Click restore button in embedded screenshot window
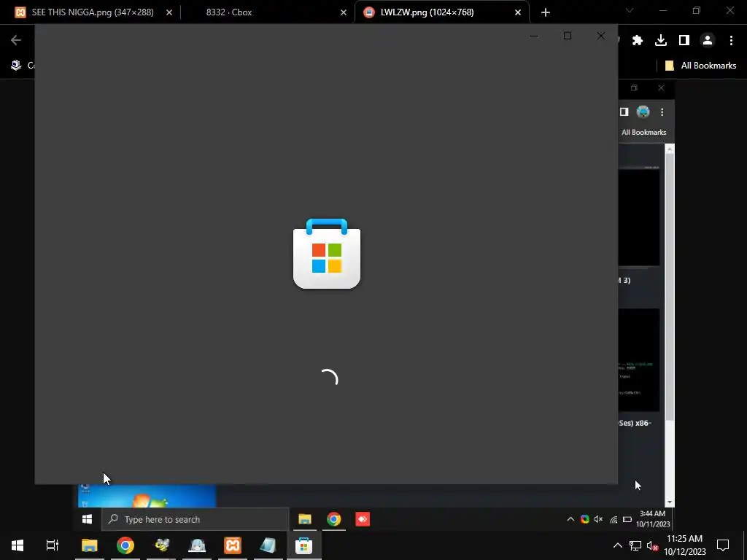The height and width of the screenshot is (560, 747). click(x=634, y=87)
